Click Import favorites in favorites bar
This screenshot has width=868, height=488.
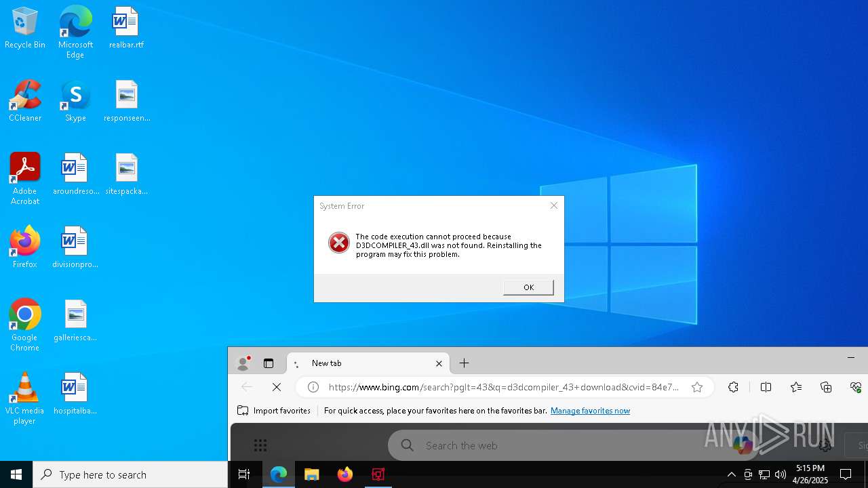tap(274, 411)
